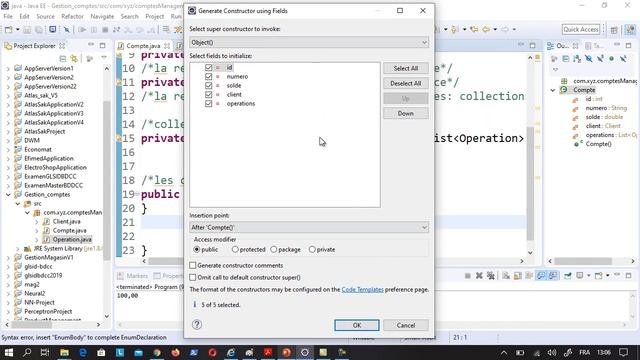The width and height of the screenshot is (640, 360).
Task: Open the Refactor menu in Eclipse
Action: coord(72,16)
